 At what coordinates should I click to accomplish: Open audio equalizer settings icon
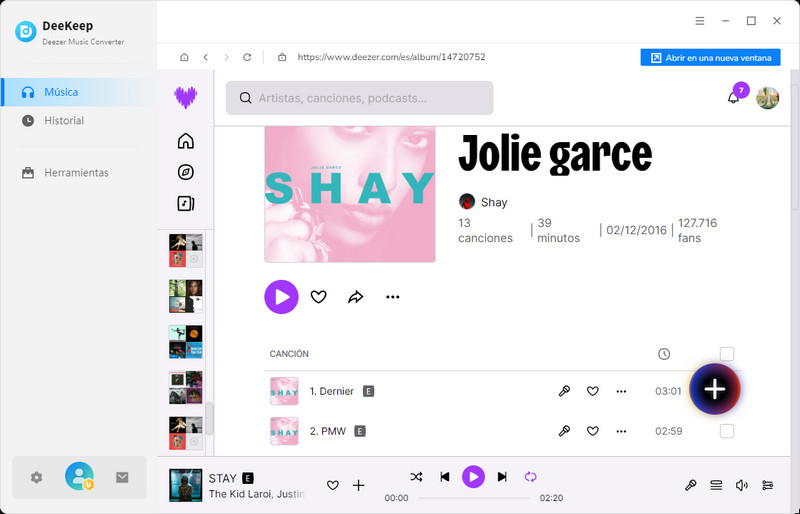click(x=767, y=485)
